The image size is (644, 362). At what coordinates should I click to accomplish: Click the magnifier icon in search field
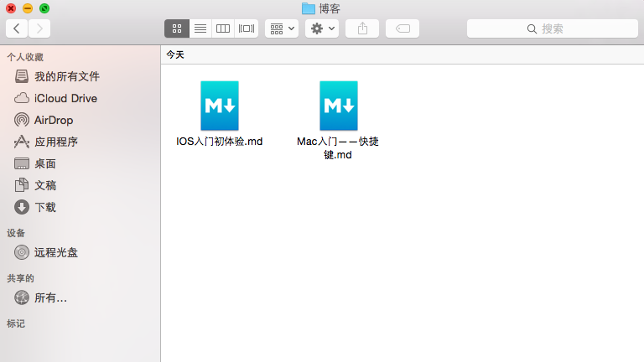pyautogui.click(x=532, y=28)
